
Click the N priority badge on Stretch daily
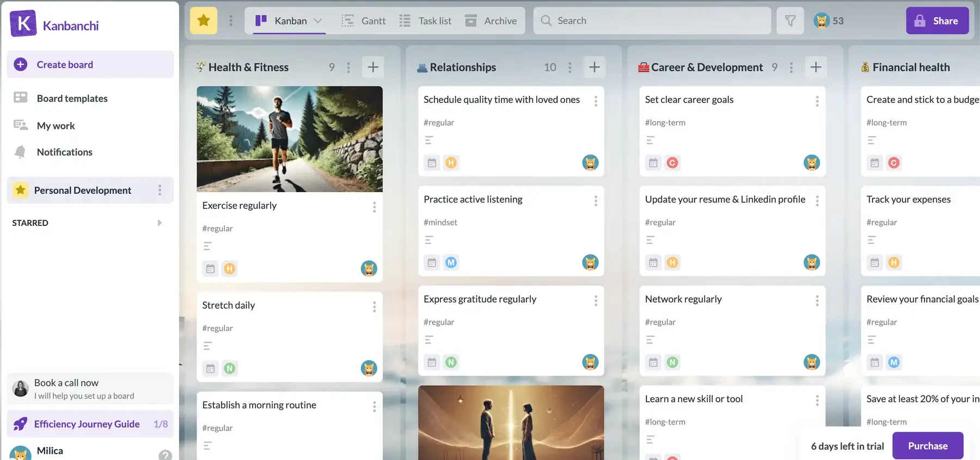(x=230, y=368)
